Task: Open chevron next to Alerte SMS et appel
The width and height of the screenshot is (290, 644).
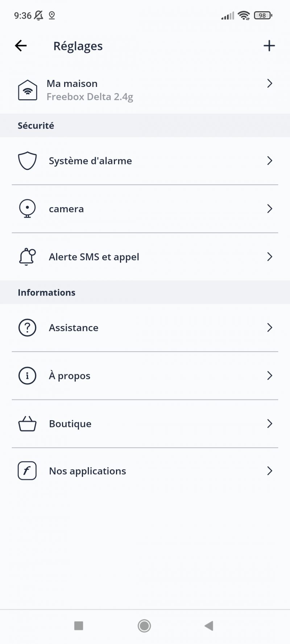Action: pyautogui.click(x=269, y=257)
